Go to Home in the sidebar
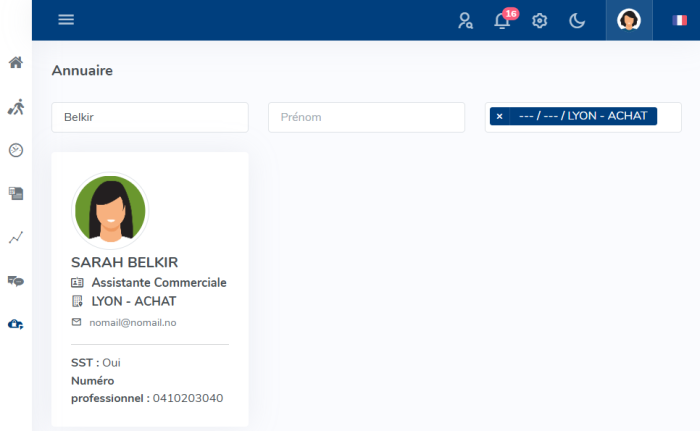The width and height of the screenshot is (700, 431). pyautogui.click(x=15, y=63)
